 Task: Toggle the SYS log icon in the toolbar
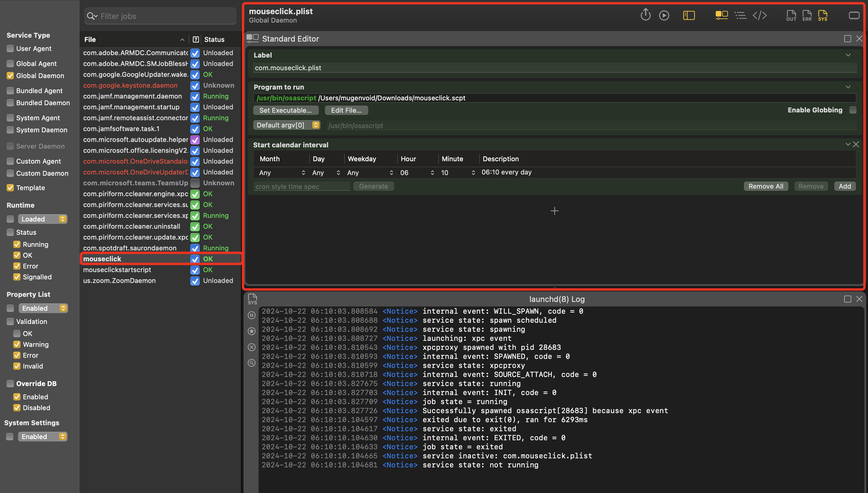(x=822, y=16)
